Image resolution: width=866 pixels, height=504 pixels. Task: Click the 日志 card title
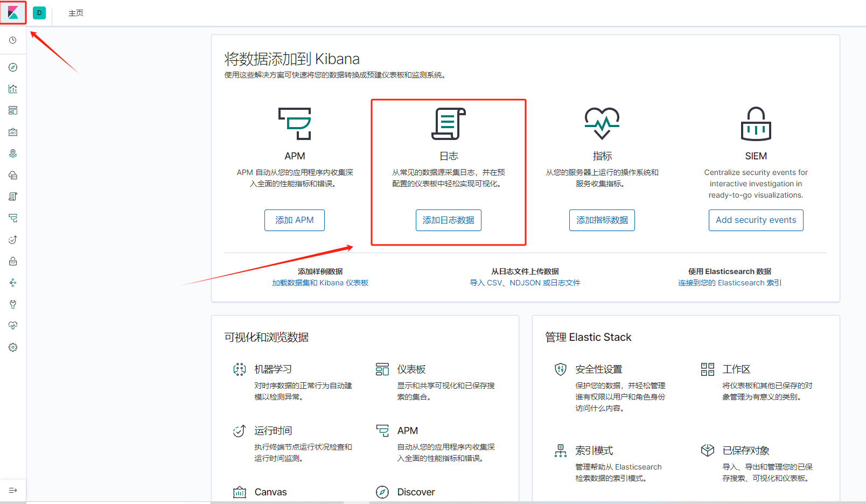pos(449,156)
